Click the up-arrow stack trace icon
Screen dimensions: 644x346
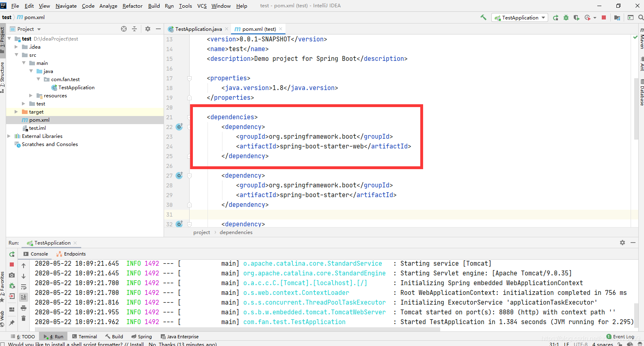24,266
